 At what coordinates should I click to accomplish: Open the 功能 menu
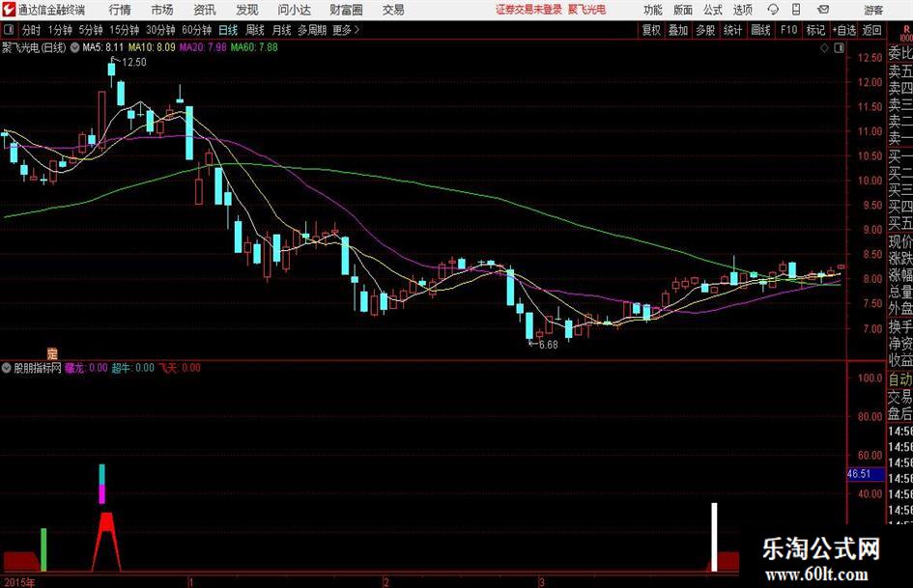tap(653, 10)
